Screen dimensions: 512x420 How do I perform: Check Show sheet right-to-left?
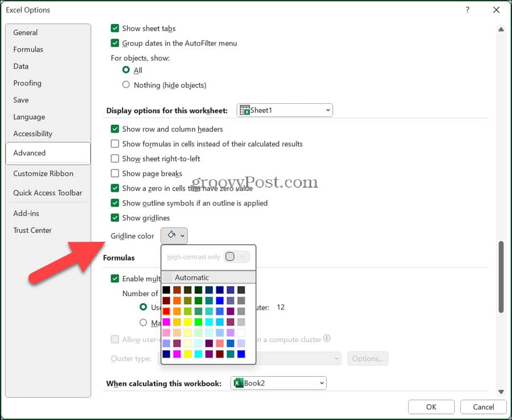[115, 159]
